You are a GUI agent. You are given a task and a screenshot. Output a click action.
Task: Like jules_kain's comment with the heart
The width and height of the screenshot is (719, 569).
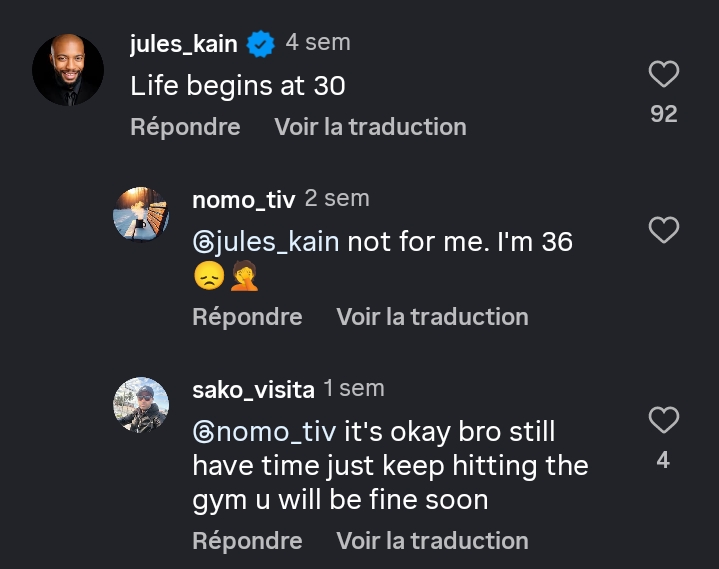tap(664, 74)
